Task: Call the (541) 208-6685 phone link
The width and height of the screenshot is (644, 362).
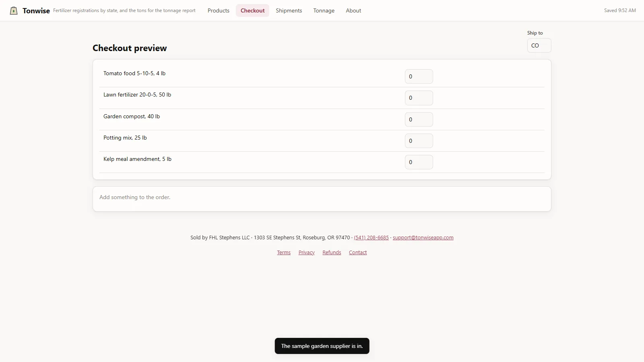Action: pyautogui.click(x=371, y=237)
